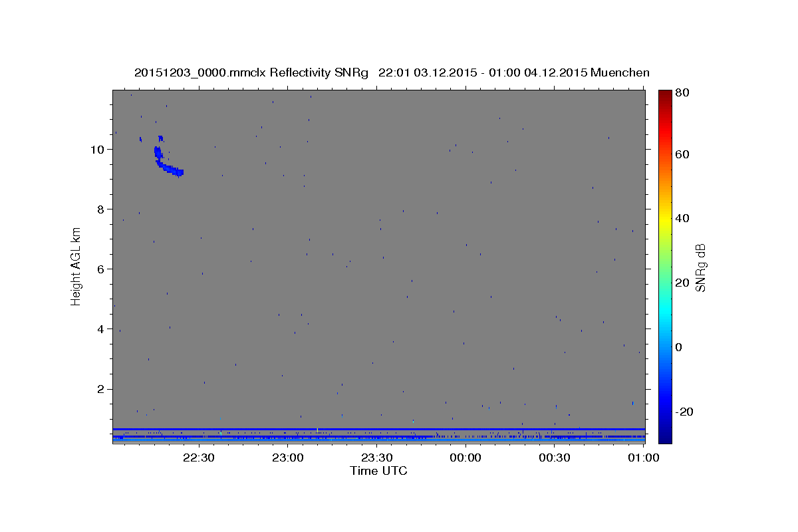The width and height of the screenshot is (798, 532).
Task: Click the colorbar value 20
Action: click(682, 283)
